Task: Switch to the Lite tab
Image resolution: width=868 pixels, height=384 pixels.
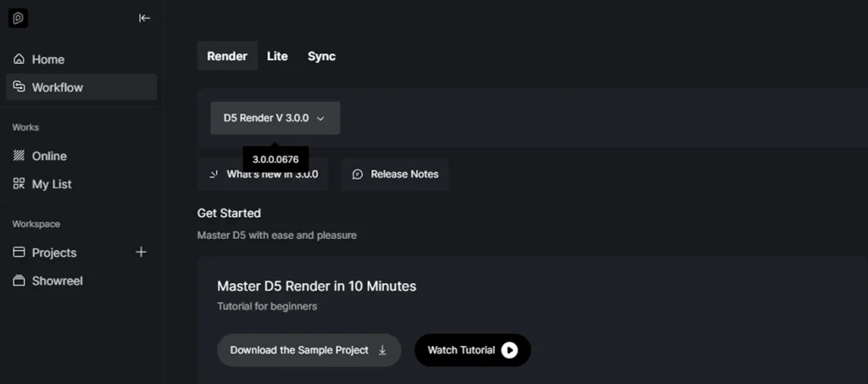Action: click(x=277, y=56)
